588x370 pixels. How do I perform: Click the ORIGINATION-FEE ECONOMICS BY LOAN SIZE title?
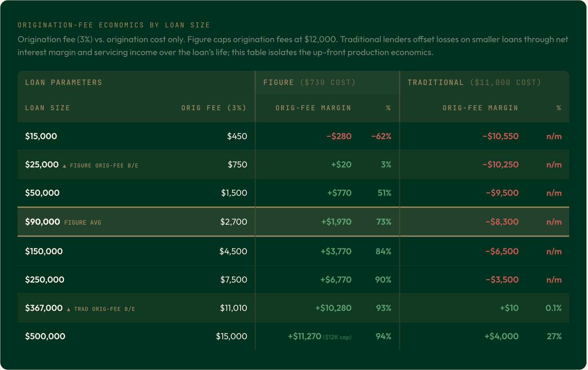tap(114, 25)
